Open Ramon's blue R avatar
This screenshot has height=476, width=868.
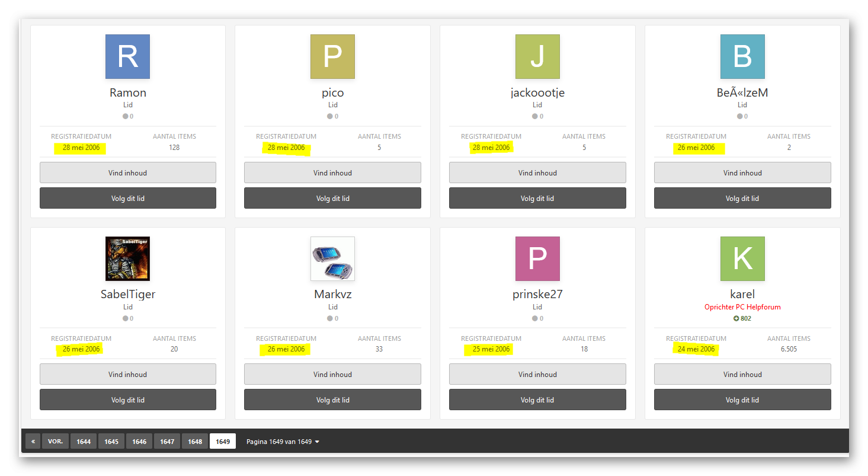coord(127,56)
